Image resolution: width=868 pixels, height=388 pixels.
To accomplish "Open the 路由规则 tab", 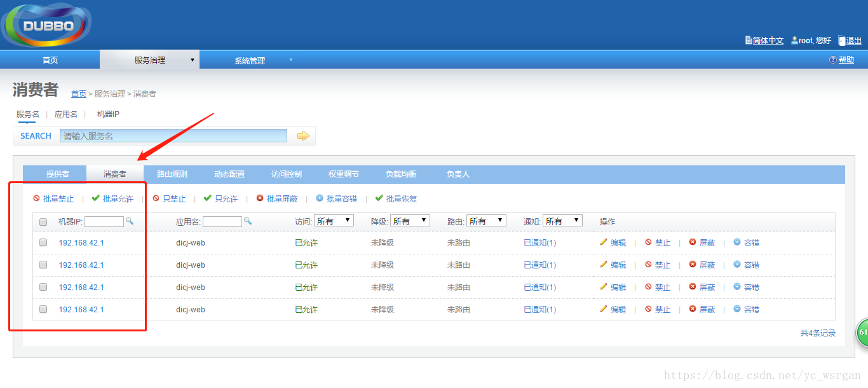I will pos(172,174).
